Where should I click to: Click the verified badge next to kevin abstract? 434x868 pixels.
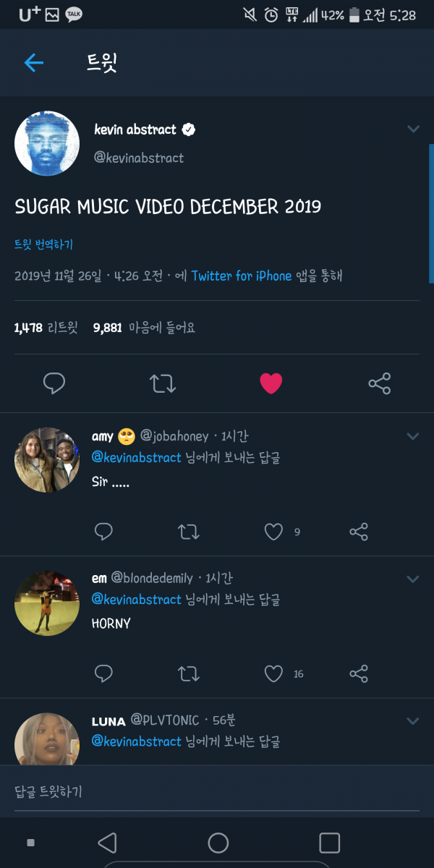click(189, 129)
